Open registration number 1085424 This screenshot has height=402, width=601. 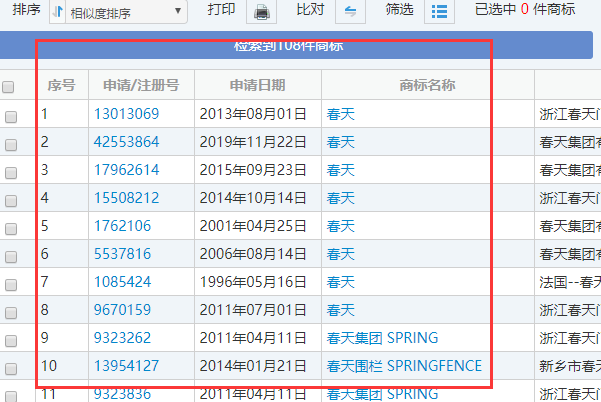point(123,282)
